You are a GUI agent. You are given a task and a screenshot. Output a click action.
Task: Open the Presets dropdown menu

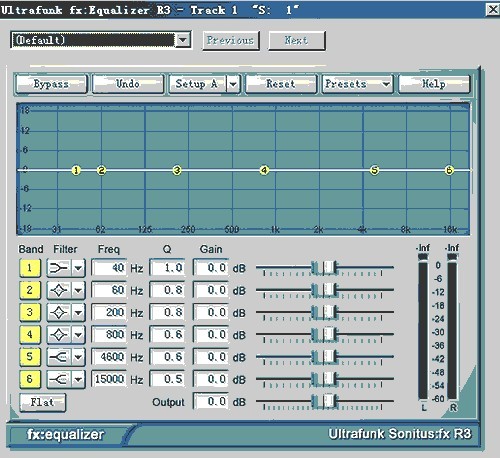point(358,84)
